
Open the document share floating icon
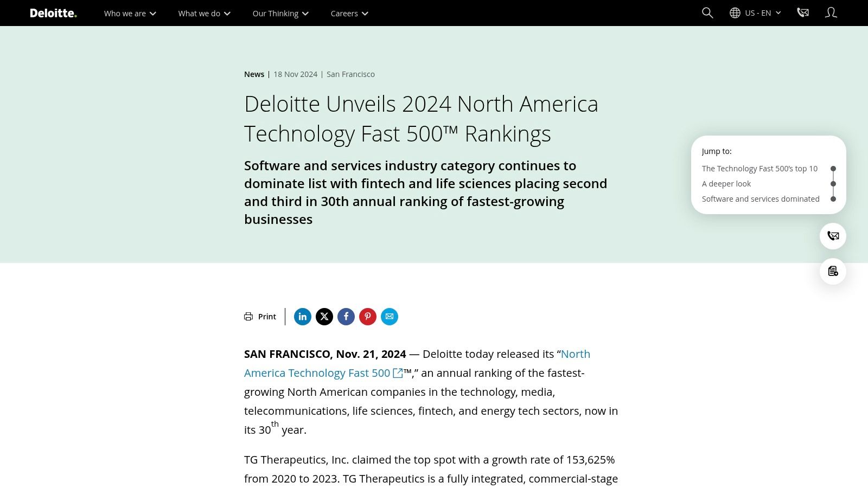(832, 271)
